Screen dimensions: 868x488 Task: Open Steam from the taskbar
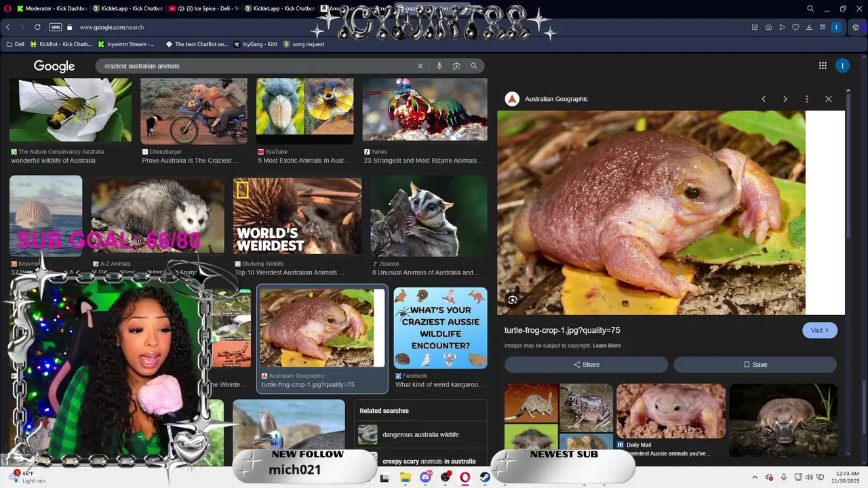pyautogui.click(x=485, y=478)
